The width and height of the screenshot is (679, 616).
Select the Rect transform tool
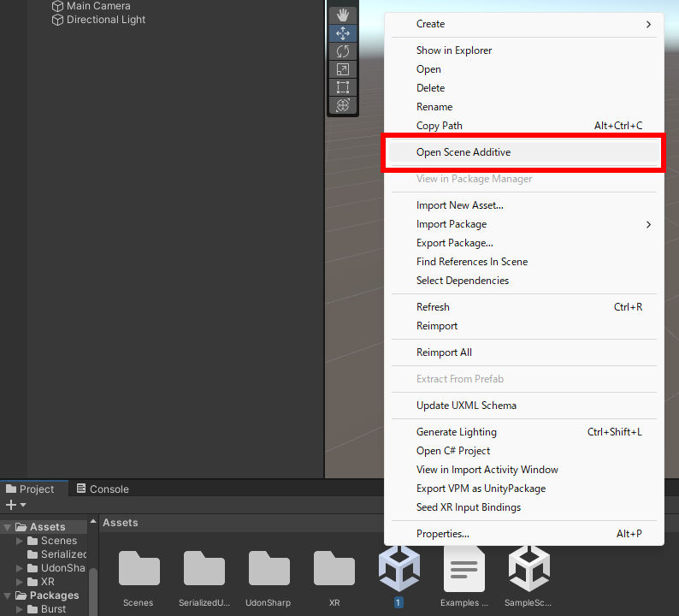coord(343,87)
